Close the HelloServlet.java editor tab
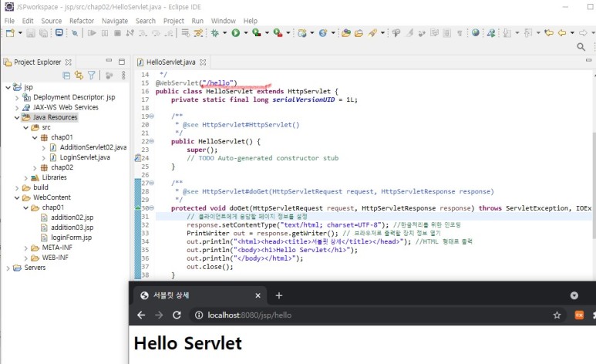This screenshot has height=364, width=596. pos(203,62)
